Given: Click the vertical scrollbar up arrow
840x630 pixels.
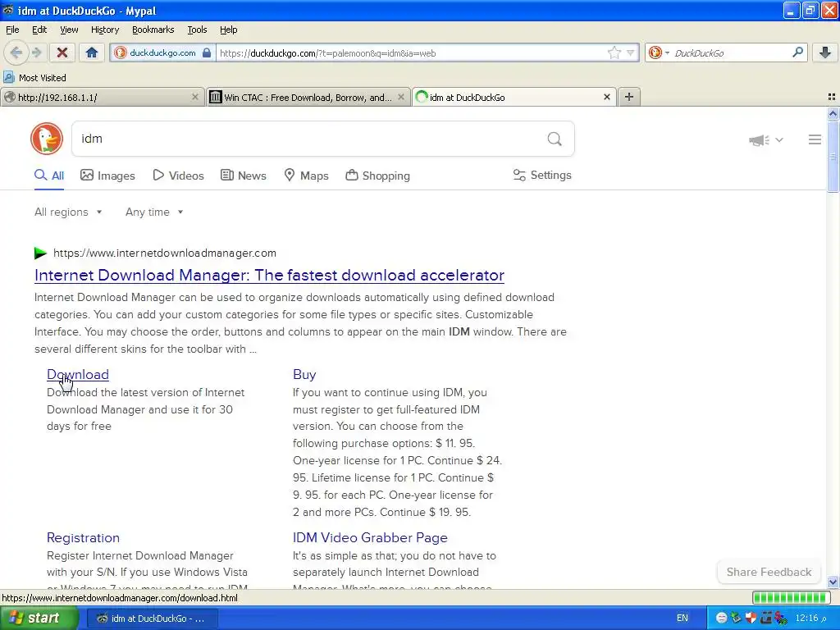Looking at the screenshot, I should 833,113.
